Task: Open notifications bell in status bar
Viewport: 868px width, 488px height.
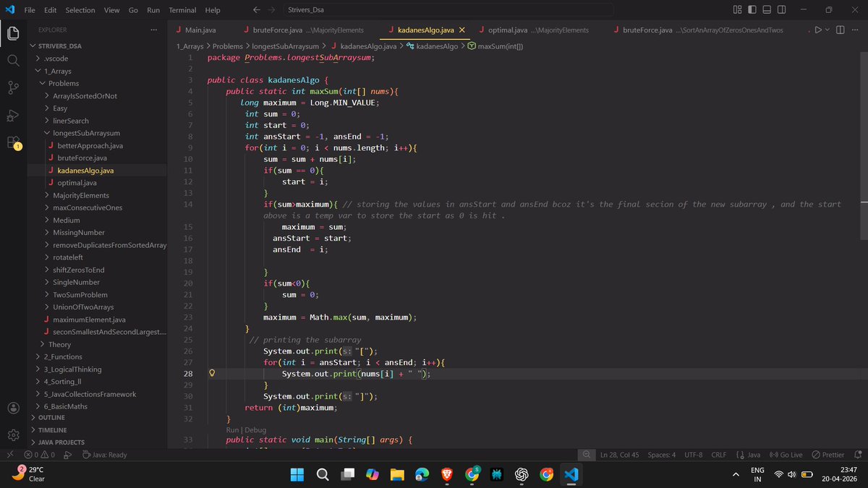Action: click(856, 455)
